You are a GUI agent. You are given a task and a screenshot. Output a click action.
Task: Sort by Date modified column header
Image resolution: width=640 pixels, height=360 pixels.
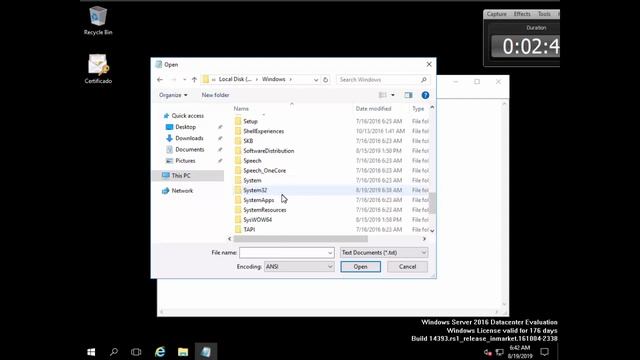click(x=373, y=109)
